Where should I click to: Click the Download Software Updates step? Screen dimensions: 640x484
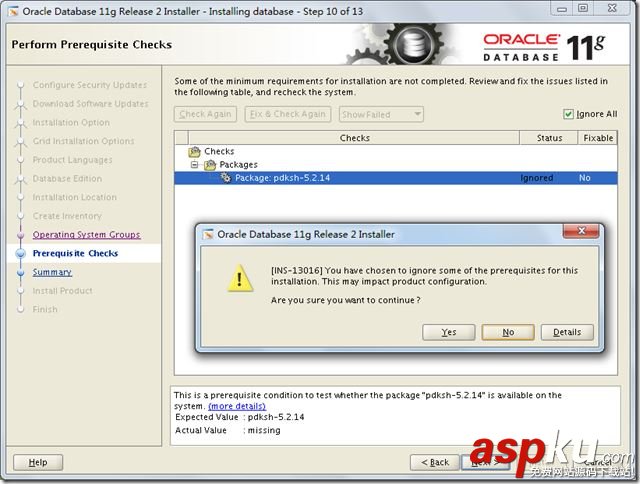coord(91,104)
